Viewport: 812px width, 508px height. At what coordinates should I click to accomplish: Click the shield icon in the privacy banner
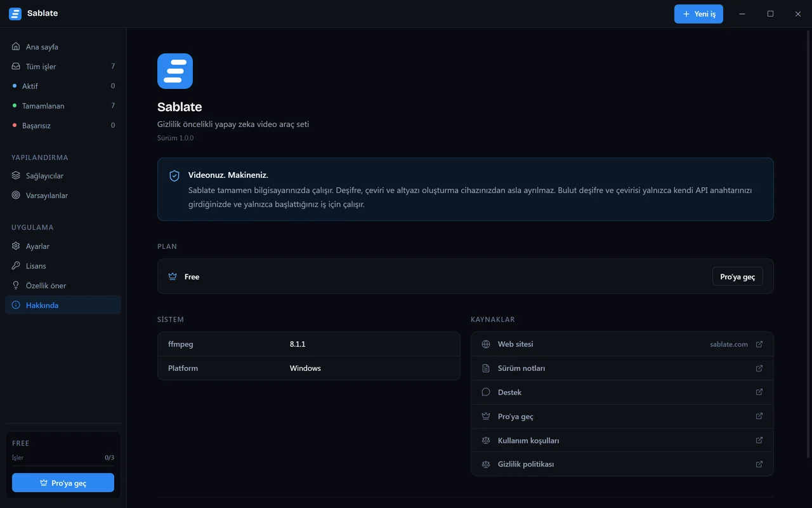(x=174, y=176)
